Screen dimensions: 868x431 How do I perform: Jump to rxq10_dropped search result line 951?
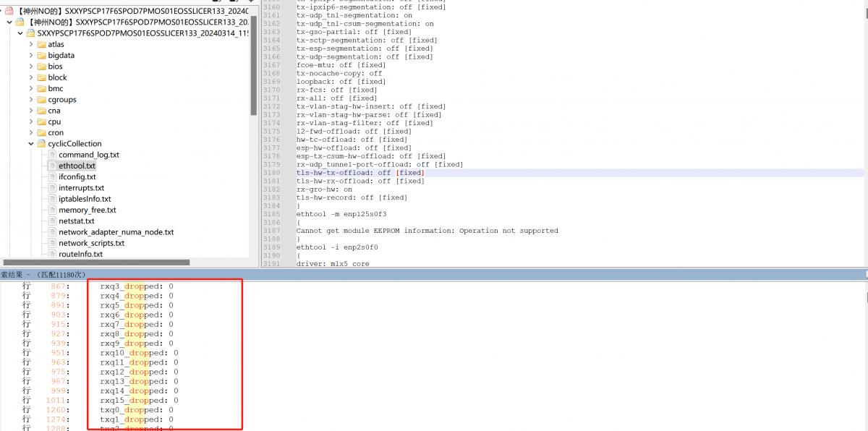click(139, 353)
